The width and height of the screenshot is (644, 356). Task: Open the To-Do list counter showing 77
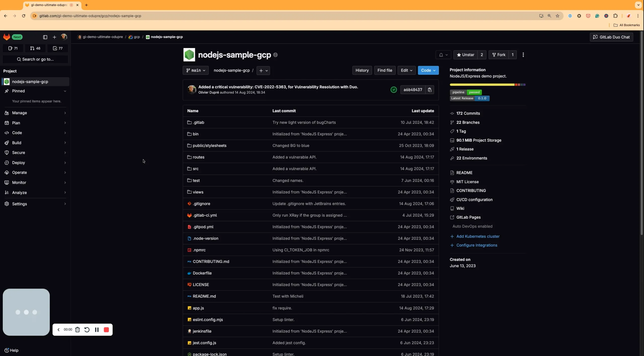point(58,48)
